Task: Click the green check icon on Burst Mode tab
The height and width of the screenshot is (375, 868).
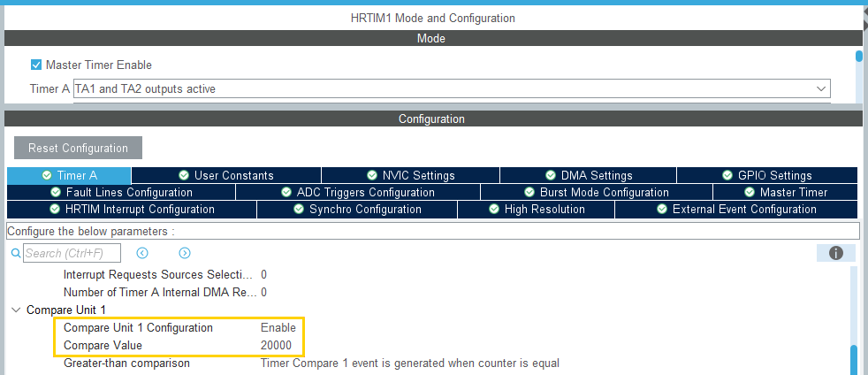Action: pyautogui.click(x=529, y=192)
